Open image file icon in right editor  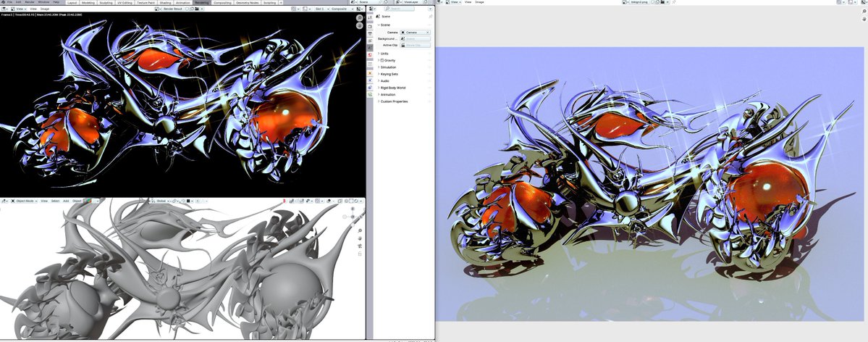pos(662,2)
